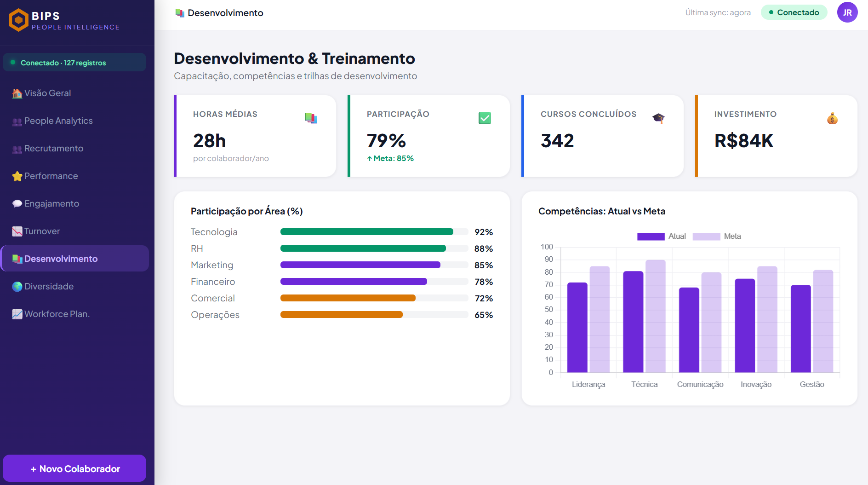Click the Tecnologia 92% progress bar
This screenshot has height=485, width=868.
374,232
